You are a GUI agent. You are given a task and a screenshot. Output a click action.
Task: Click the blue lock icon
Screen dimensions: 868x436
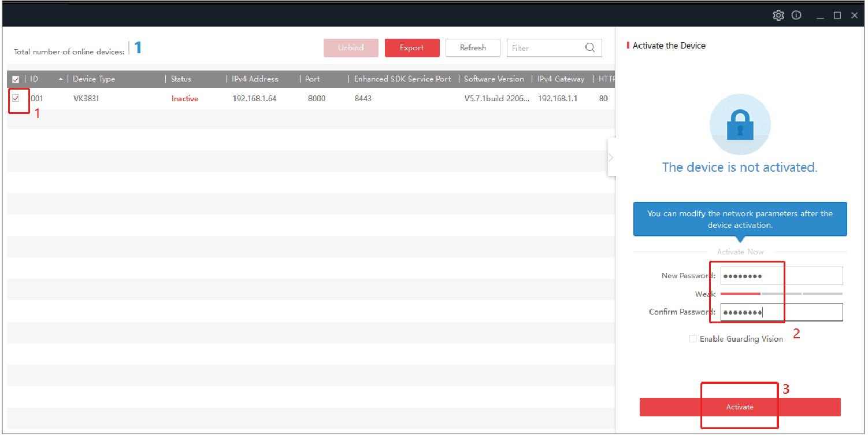click(740, 124)
